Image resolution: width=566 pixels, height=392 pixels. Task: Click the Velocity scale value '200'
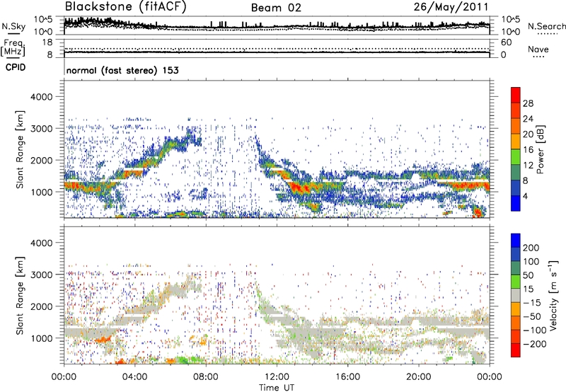[531, 248]
